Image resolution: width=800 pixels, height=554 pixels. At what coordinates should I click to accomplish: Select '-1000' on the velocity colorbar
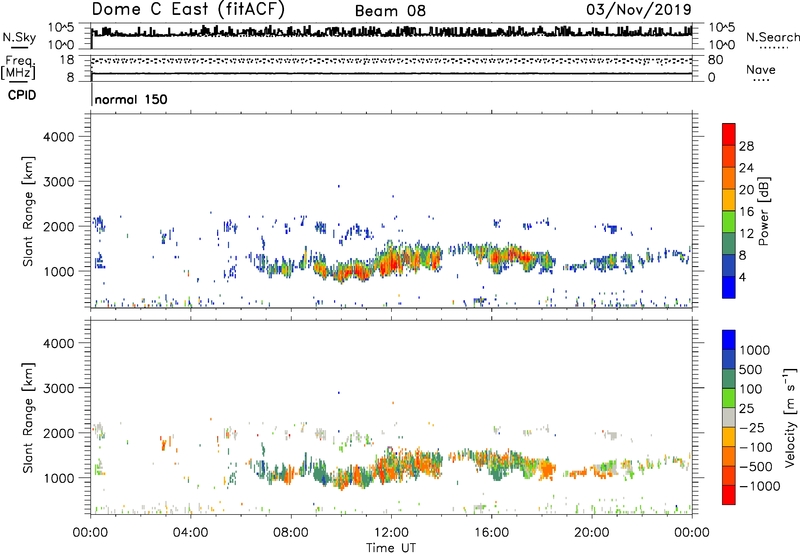pyautogui.click(x=759, y=486)
